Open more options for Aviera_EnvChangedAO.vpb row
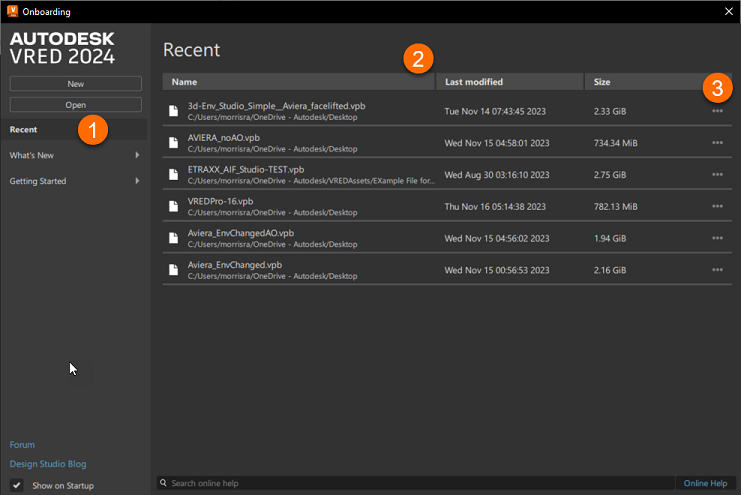 (717, 238)
